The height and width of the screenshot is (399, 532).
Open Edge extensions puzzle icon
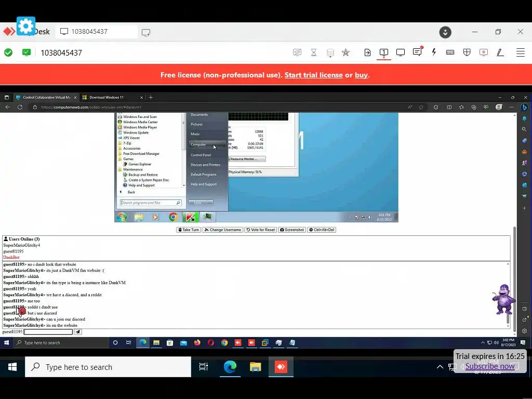click(x=436, y=107)
